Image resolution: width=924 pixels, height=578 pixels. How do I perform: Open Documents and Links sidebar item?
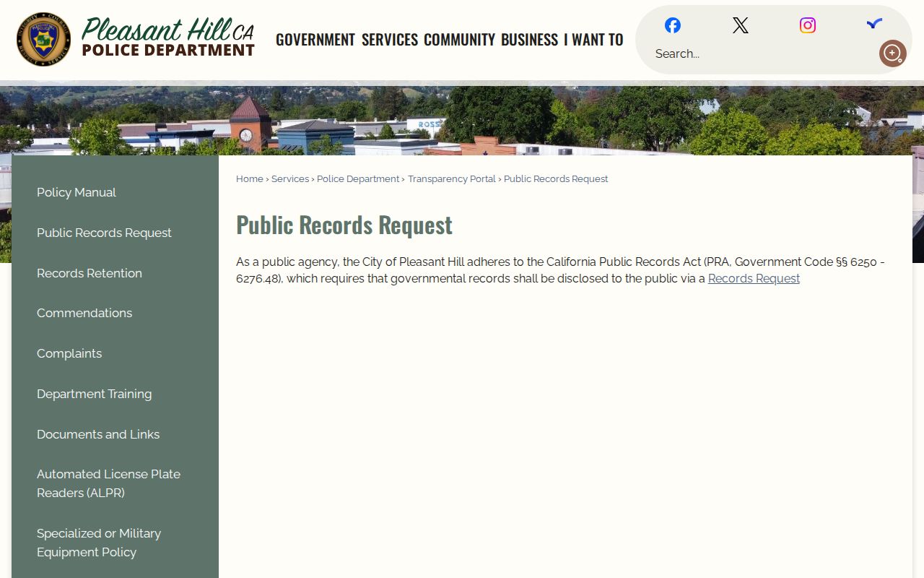[98, 434]
